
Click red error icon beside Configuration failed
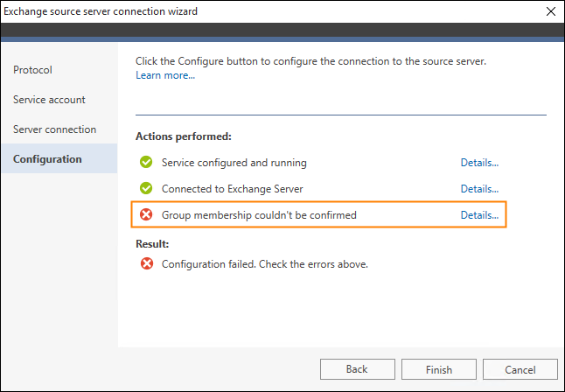(x=147, y=263)
